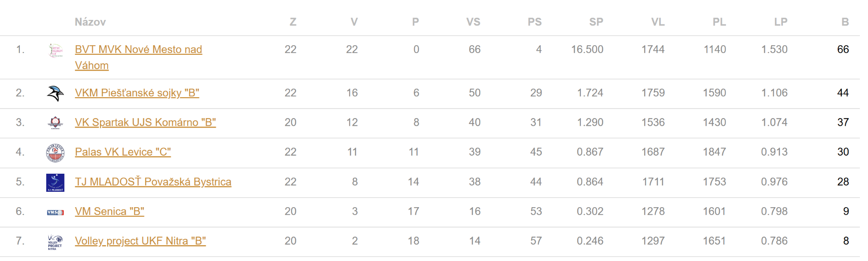Image resolution: width=868 pixels, height=261 pixels.
Task: Open Palas VK Levice "C" team link
Action: click(123, 152)
